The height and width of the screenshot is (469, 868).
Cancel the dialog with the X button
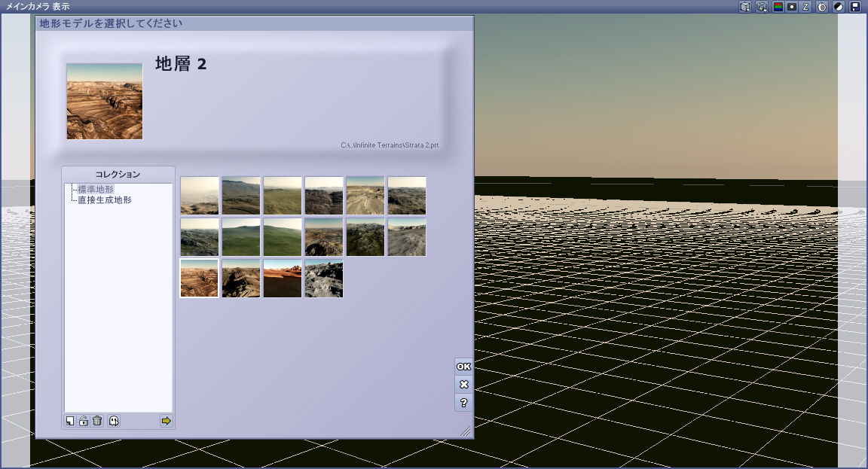coord(463,384)
